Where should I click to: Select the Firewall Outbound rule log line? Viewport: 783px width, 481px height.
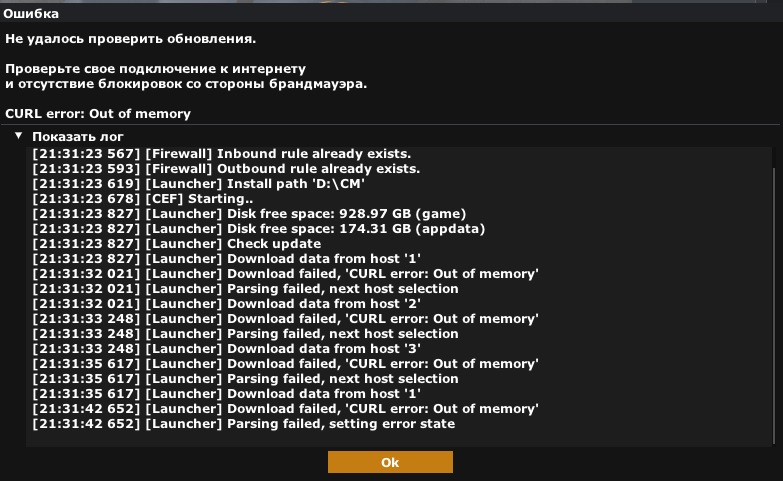(226, 169)
